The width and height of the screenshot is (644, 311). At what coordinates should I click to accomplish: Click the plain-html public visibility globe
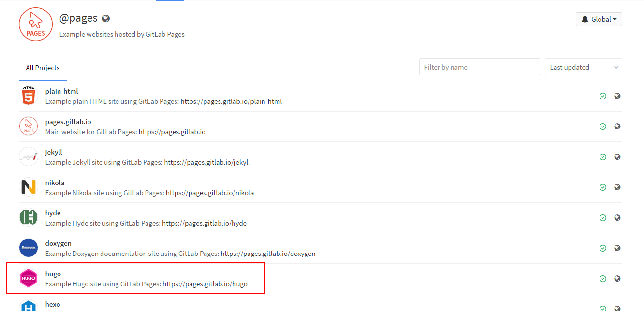617,96
